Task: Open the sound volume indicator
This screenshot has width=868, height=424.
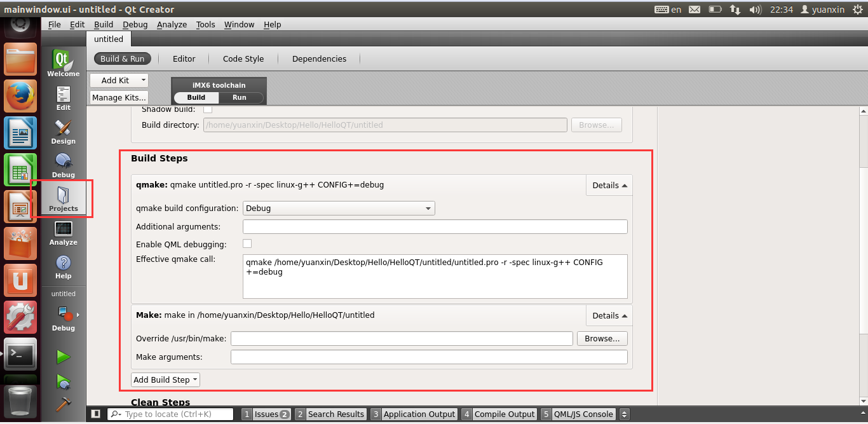Action: click(756, 10)
